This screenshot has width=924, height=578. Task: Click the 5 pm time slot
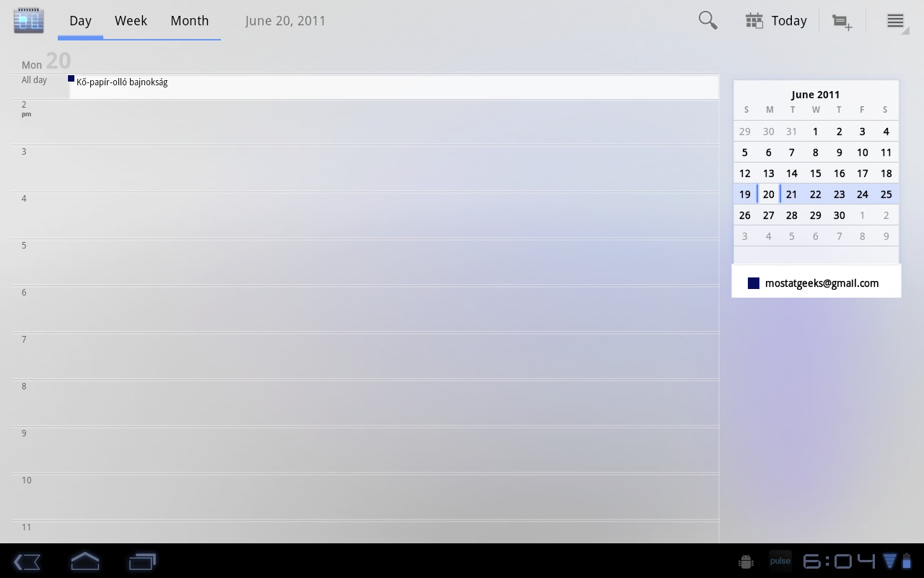pyautogui.click(x=393, y=262)
